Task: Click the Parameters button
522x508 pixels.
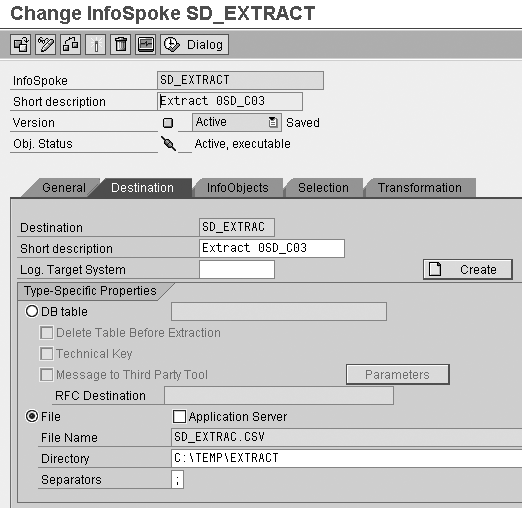Action: (398, 374)
